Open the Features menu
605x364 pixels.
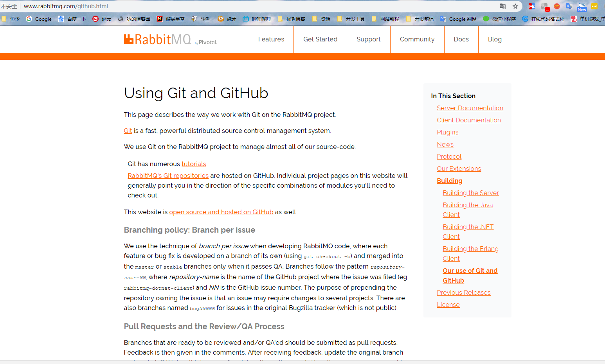pyautogui.click(x=271, y=39)
